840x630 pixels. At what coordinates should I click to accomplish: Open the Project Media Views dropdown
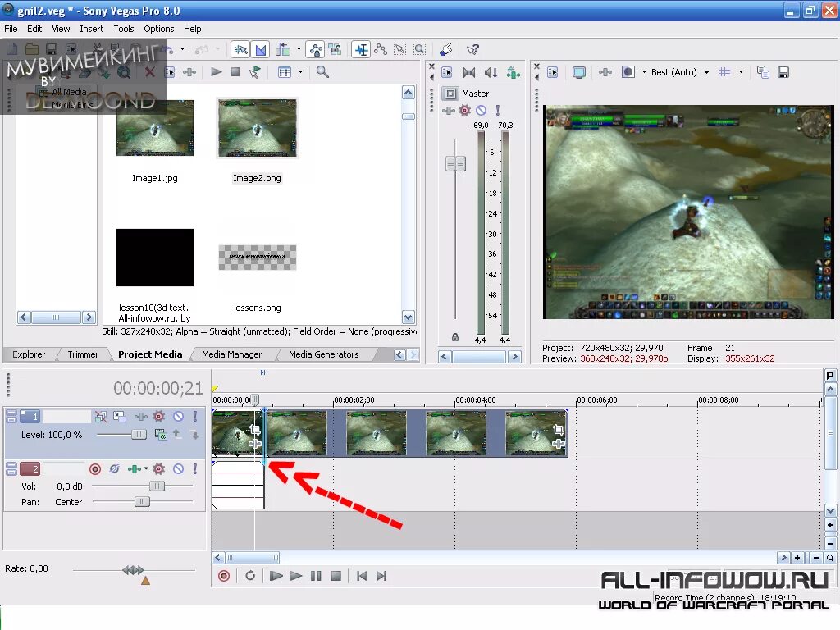pos(300,72)
